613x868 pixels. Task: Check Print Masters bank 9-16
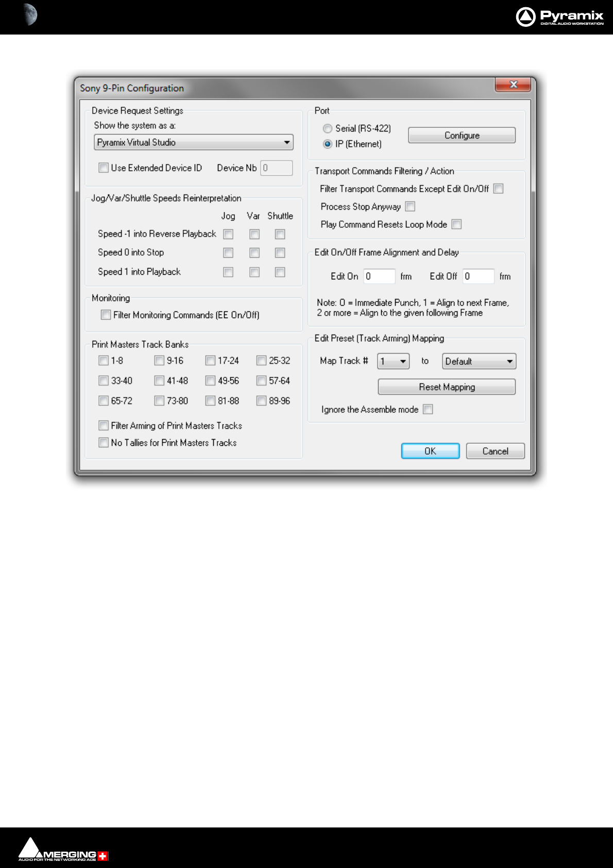coord(159,360)
